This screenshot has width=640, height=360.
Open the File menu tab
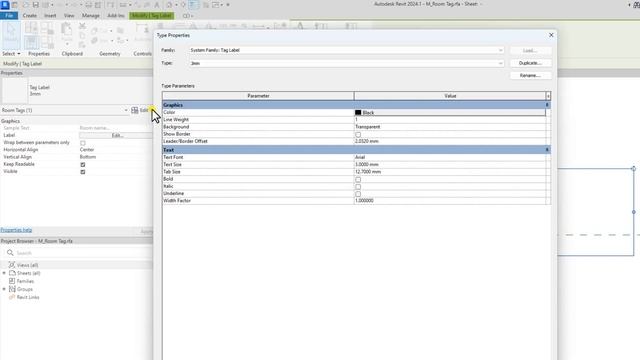click(x=9, y=16)
